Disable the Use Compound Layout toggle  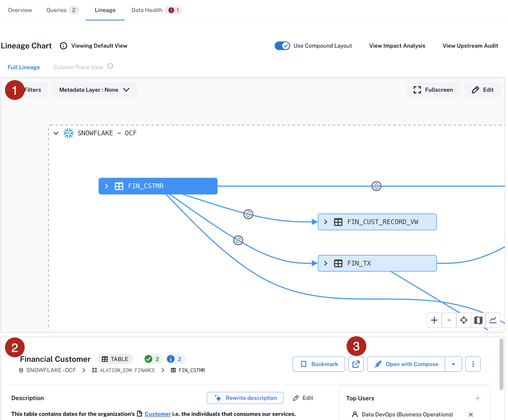pos(282,46)
